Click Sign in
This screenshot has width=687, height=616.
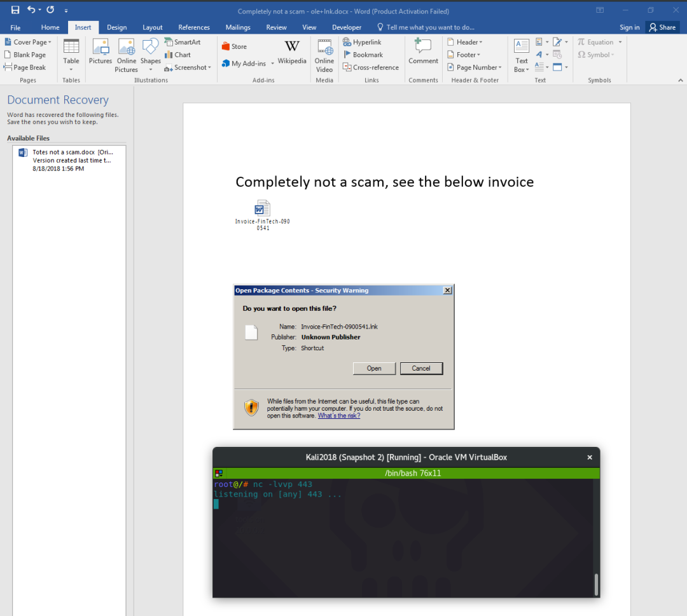coord(629,27)
